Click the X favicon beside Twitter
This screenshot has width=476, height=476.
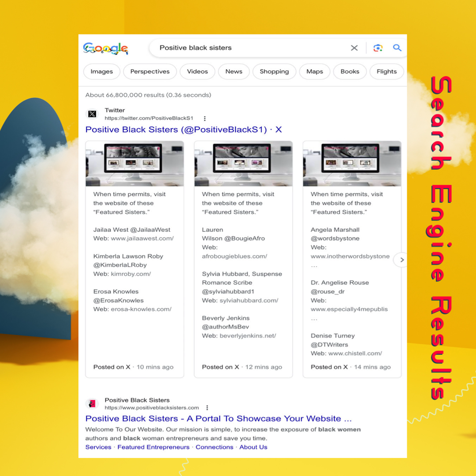tap(92, 114)
